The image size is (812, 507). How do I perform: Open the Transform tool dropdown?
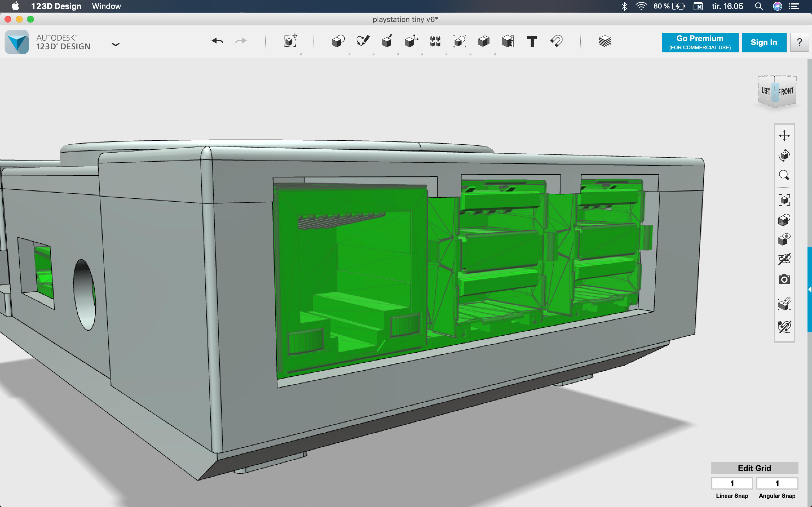point(290,41)
